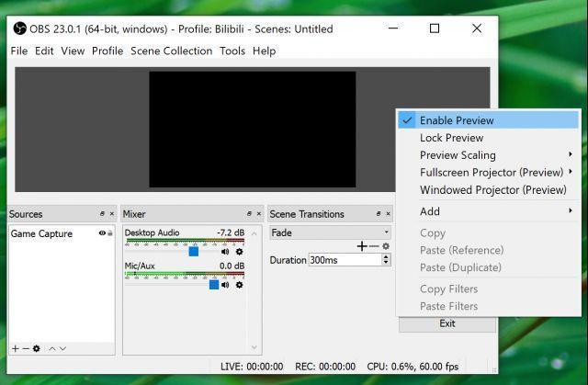This screenshot has height=385, width=588.
Task: Click the Duration 300ms input field
Action: (345, 260)
